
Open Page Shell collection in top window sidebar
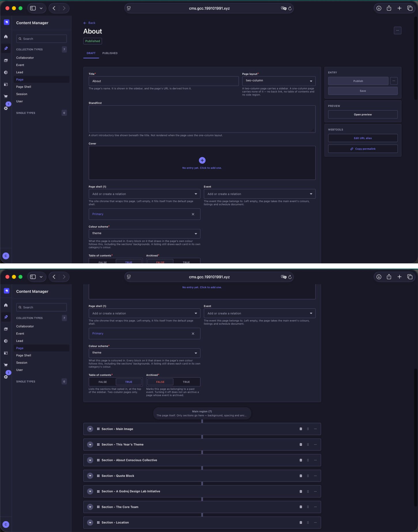click(x=24, y=87)
